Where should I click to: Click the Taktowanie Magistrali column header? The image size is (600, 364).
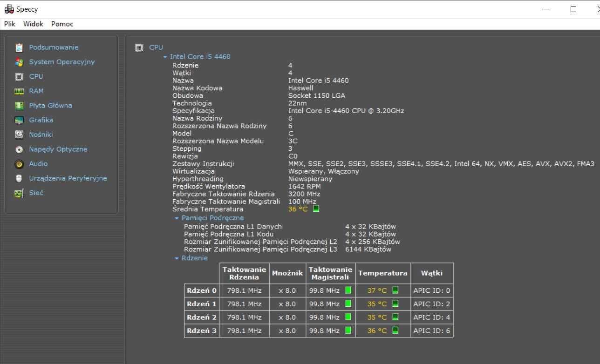tap(331, 273)
